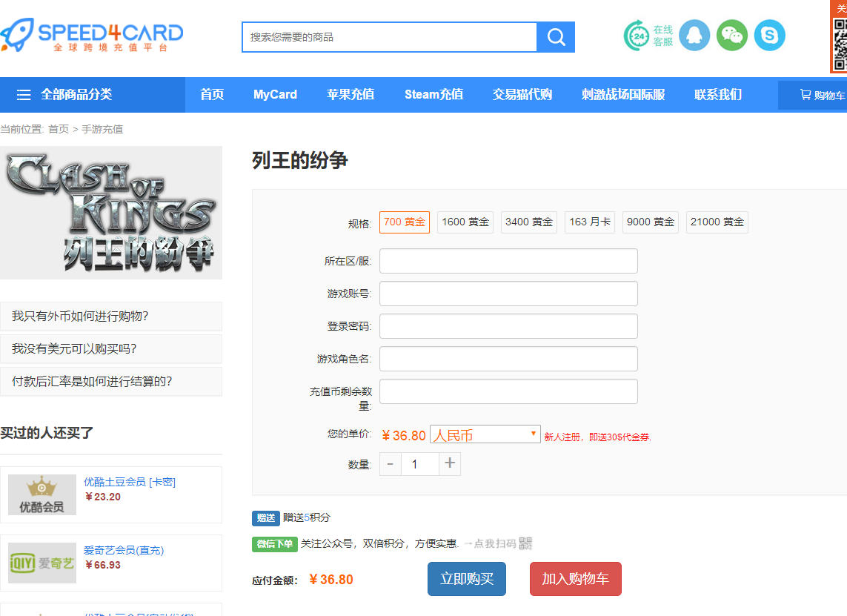Screen dimensions: 847x616
Task: Click the 爱奇艺 product thumbnail
Action: coord(42,563)
